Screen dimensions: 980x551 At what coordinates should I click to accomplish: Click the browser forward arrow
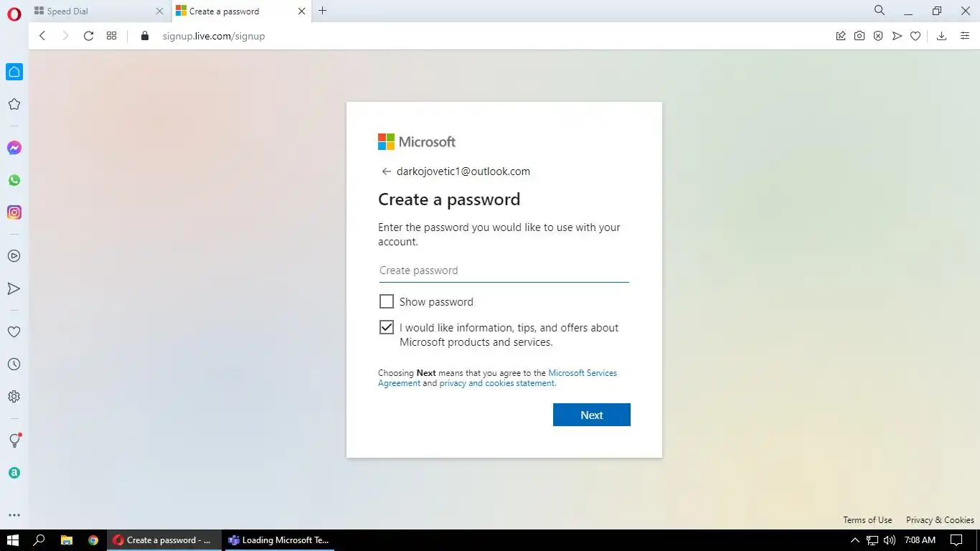(65, 36)
